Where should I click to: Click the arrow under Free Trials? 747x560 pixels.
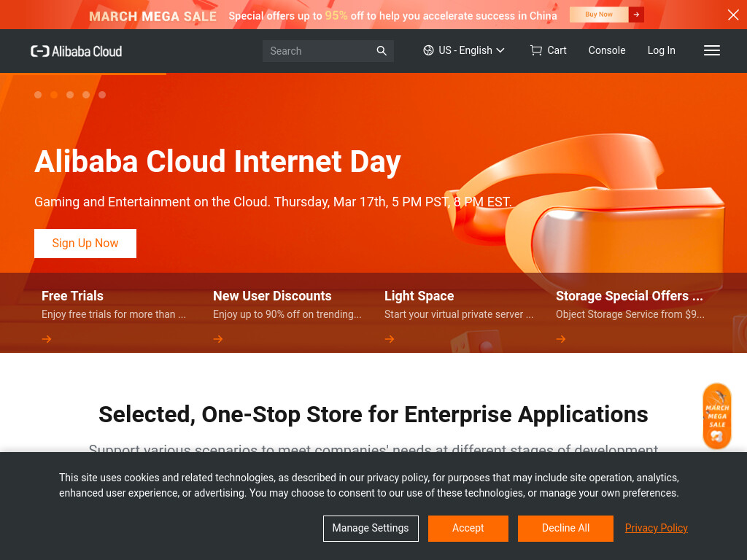(x=47, y=339)
